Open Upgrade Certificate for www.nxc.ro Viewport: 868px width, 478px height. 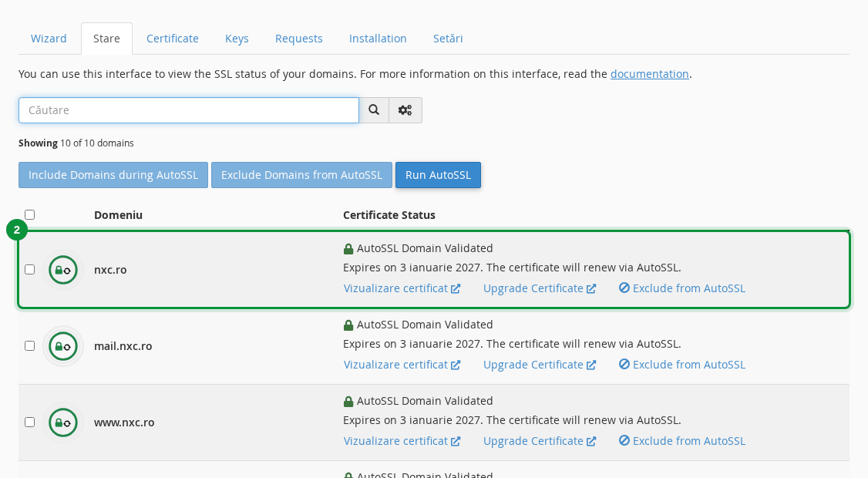540,442
